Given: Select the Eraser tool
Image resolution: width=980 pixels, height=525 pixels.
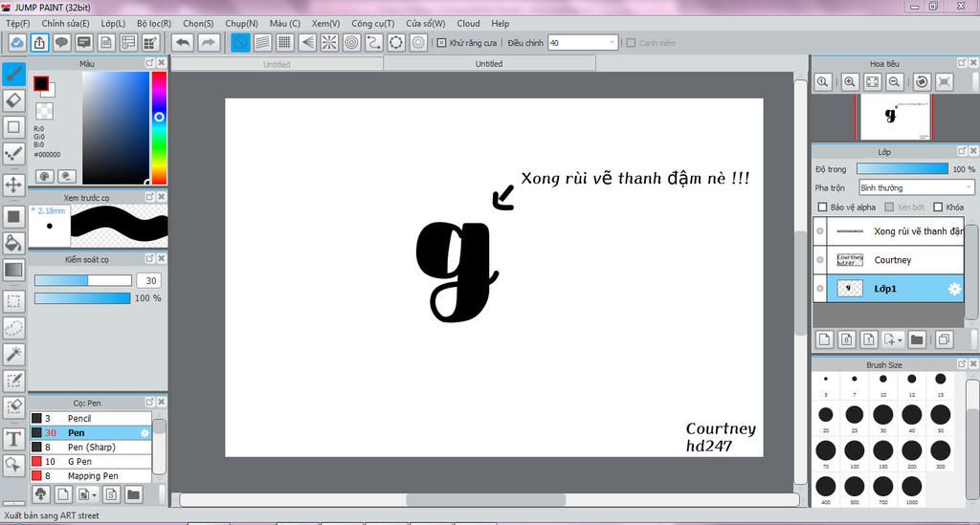Looking at the screenshot, I should (x=13, y=100).
